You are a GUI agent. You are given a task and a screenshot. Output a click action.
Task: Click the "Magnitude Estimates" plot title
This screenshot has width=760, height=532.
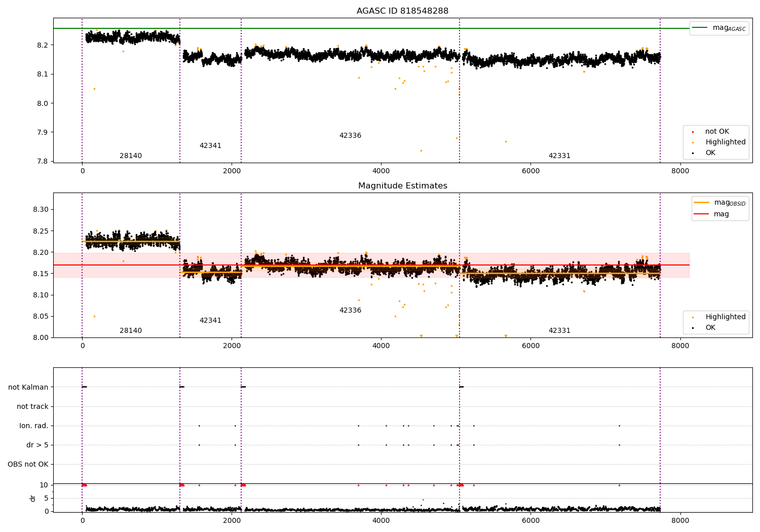point(402,186)
